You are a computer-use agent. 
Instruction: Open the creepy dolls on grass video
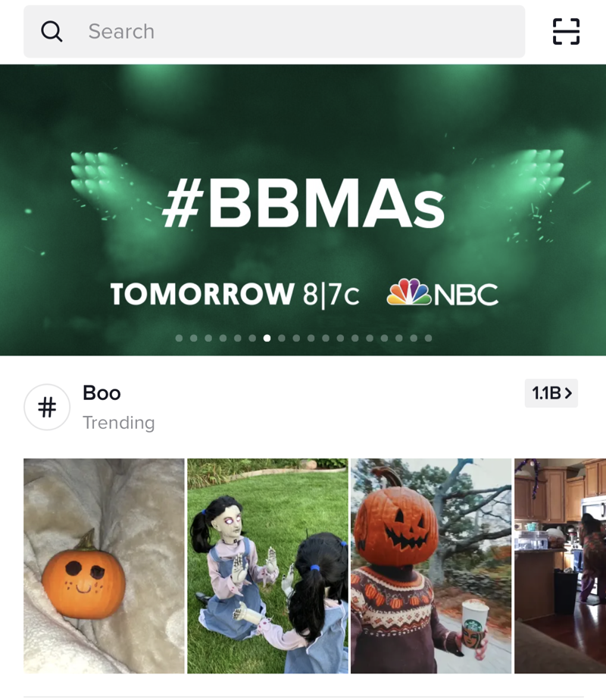click(x=267, y=566)
